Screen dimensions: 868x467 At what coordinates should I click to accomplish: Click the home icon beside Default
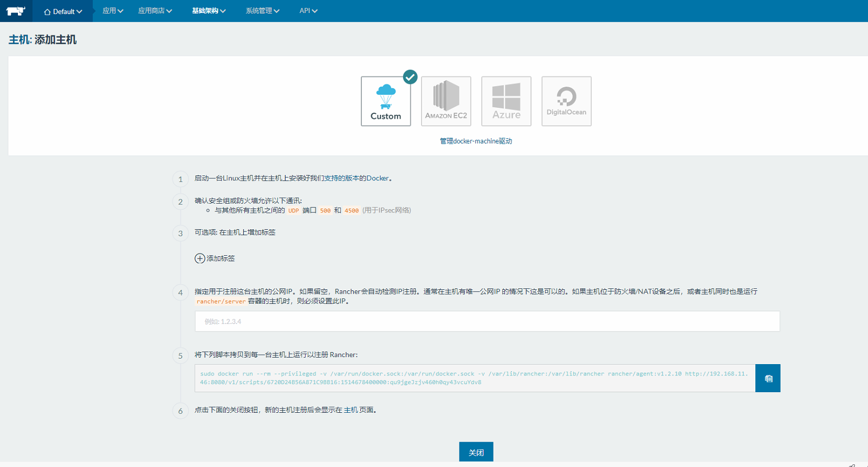tap(47, 12)
